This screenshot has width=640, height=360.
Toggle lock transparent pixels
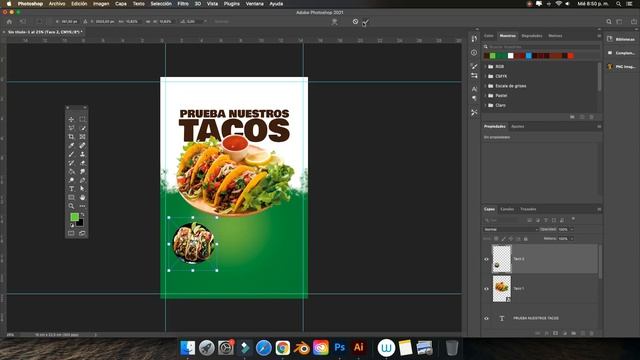(496, 239)
